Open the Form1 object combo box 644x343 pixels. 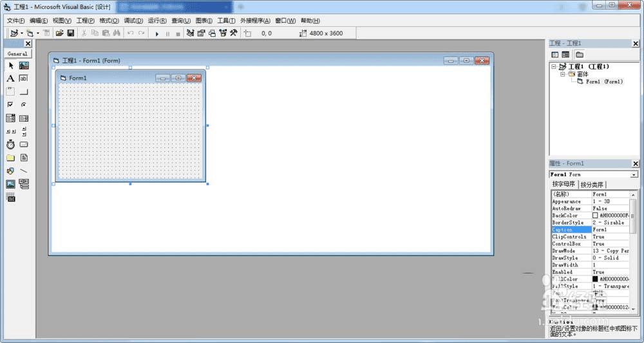(594, 174)
